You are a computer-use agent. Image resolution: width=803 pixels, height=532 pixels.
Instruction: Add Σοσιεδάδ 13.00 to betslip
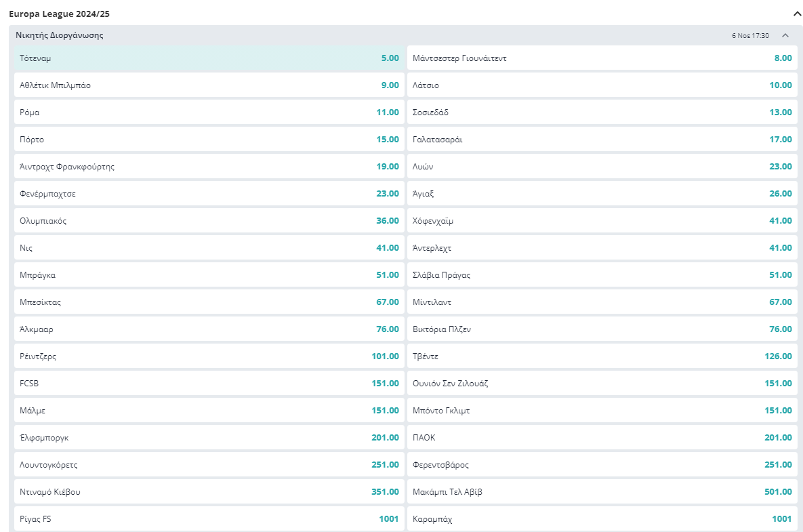602,112
